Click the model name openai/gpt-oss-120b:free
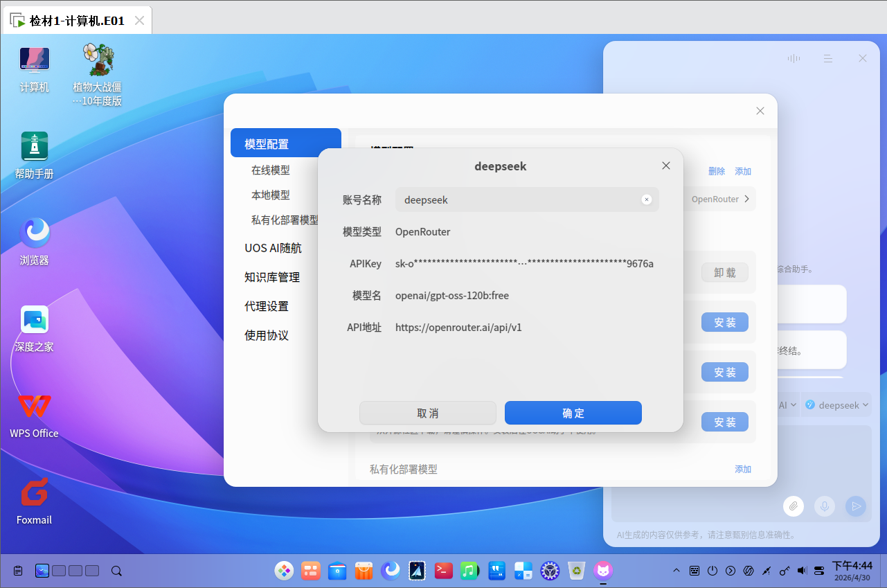Viewport: 887px width, 588px height. coord(452,295)
